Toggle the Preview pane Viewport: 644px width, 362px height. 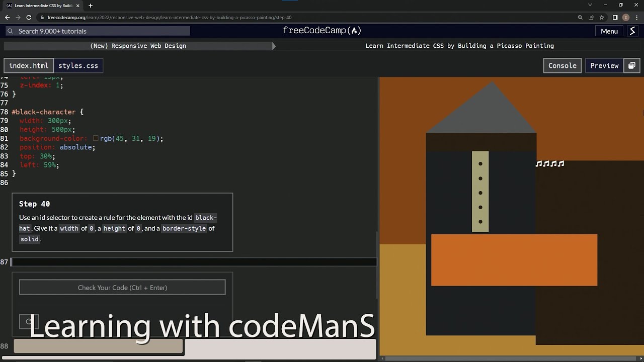pyautogui.click(x=604, y=66)
